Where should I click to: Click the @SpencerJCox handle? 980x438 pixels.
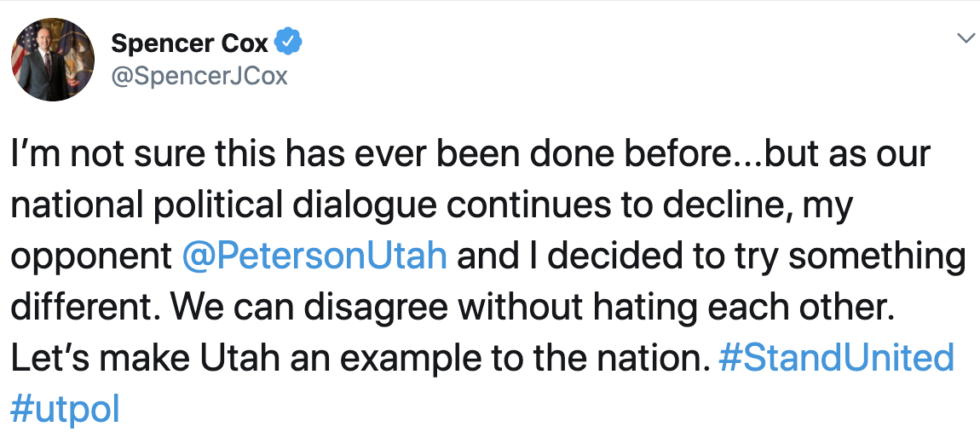click(199, 77)
